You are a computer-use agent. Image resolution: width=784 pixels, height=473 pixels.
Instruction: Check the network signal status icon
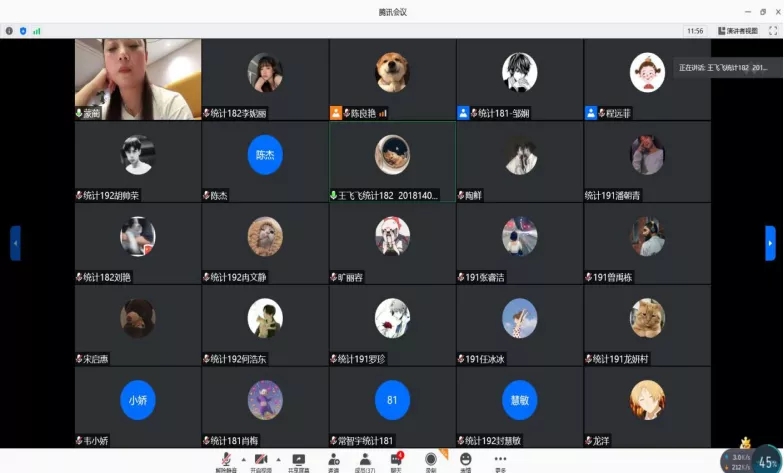(x=37, y=31)
